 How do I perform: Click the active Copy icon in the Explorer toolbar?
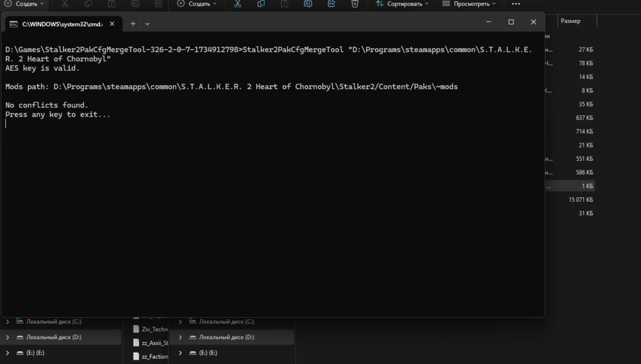[261, 4]
